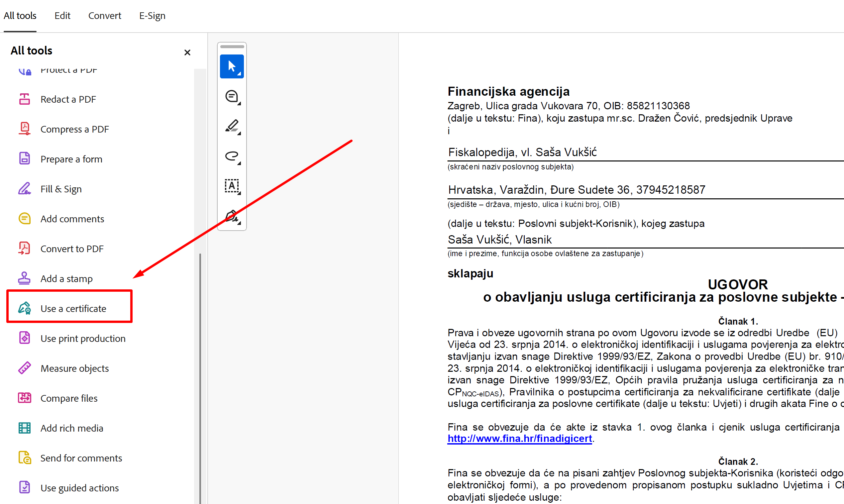
Task: Switch to the Edit tab
Action: point(62,16)
